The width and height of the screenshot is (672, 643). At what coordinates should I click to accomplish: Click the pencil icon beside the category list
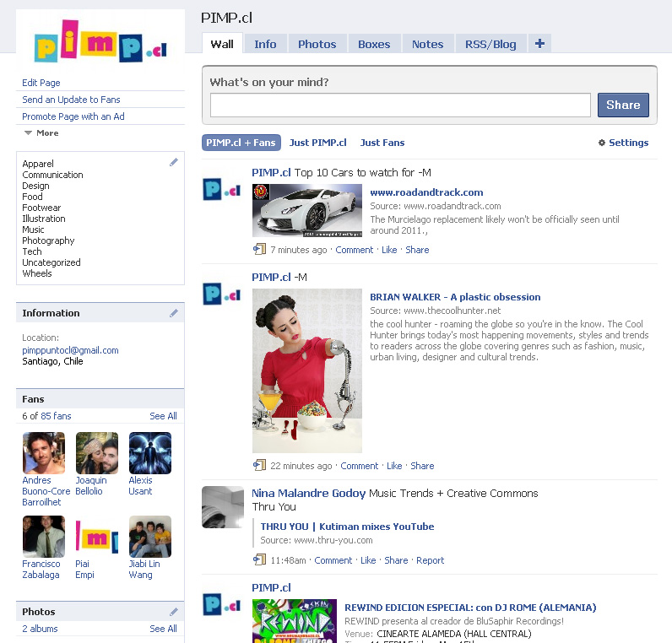[174, 162]
